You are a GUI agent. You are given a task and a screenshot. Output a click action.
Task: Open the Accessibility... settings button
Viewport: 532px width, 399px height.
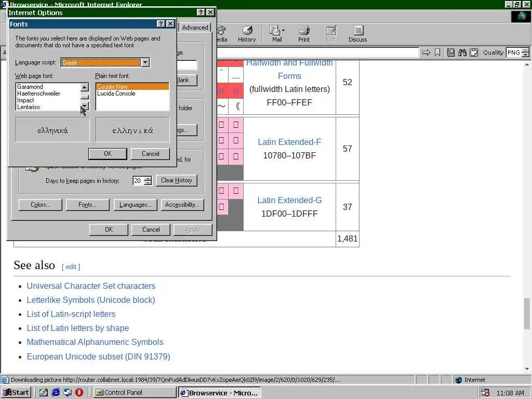point(182,205)
